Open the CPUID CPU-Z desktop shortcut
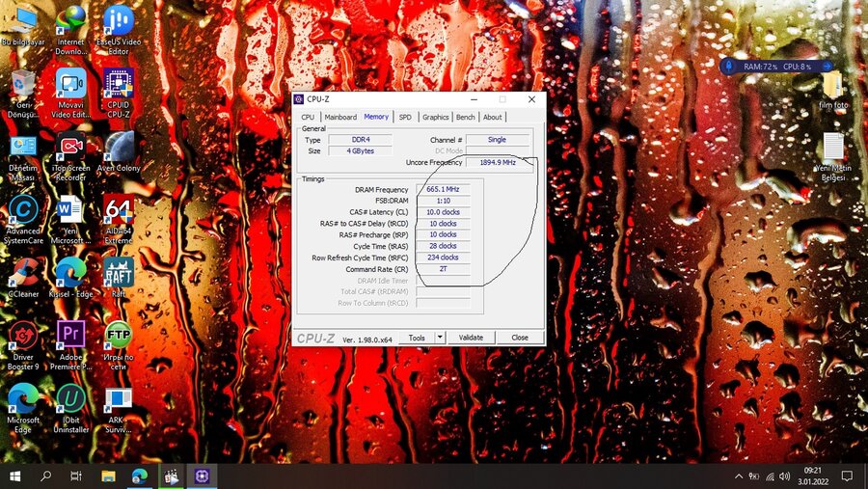868x489 pixels. coord(118,86)
